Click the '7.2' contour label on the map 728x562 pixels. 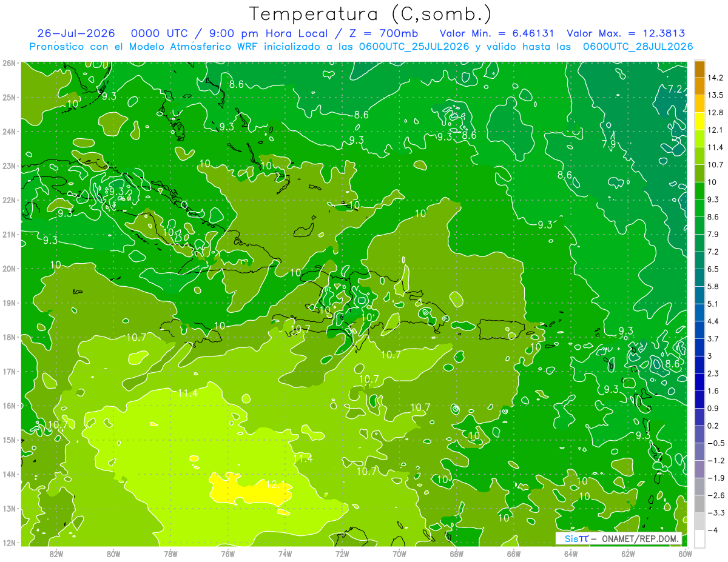coord(675,89)
